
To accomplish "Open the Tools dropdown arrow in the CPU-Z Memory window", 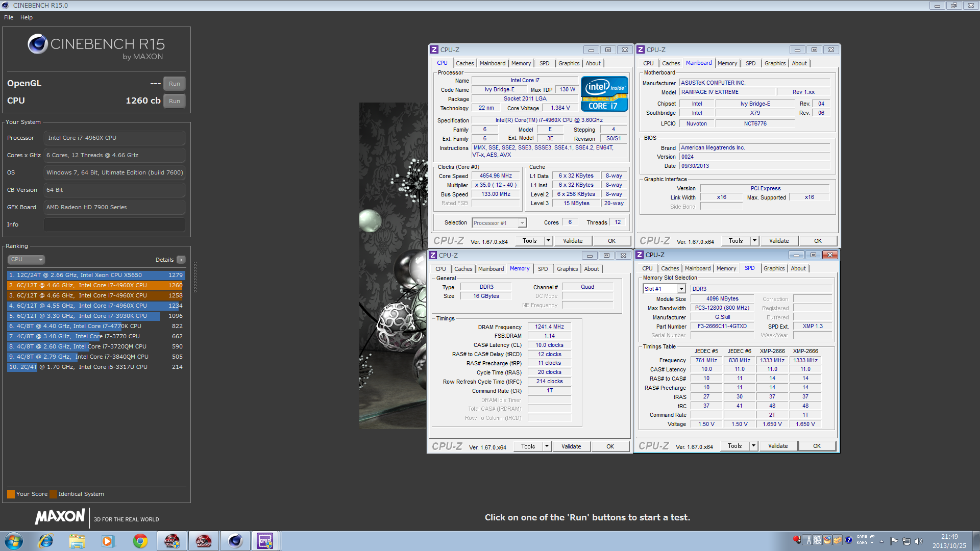I will tap(547, 446).
